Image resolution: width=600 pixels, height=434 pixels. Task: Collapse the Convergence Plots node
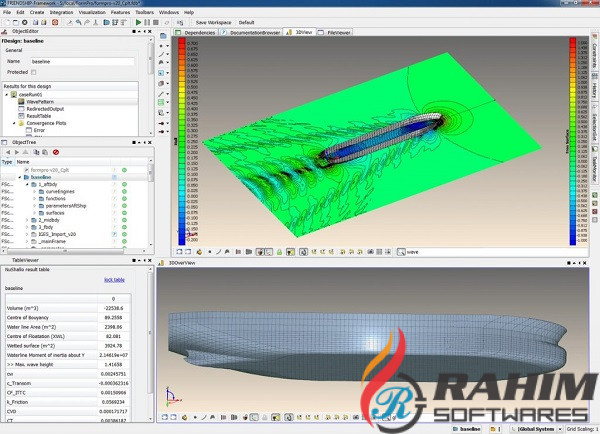click(x=14, y=123)
